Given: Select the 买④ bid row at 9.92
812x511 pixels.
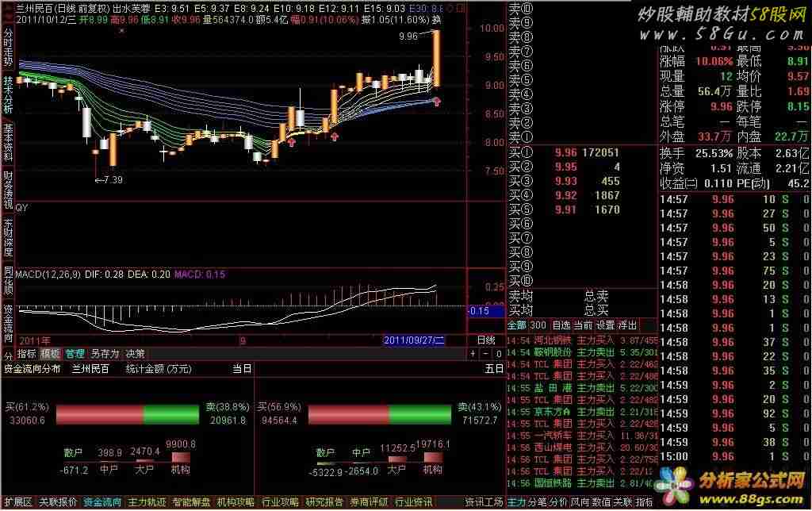Looking at the screenshot, I should [564, 195].
